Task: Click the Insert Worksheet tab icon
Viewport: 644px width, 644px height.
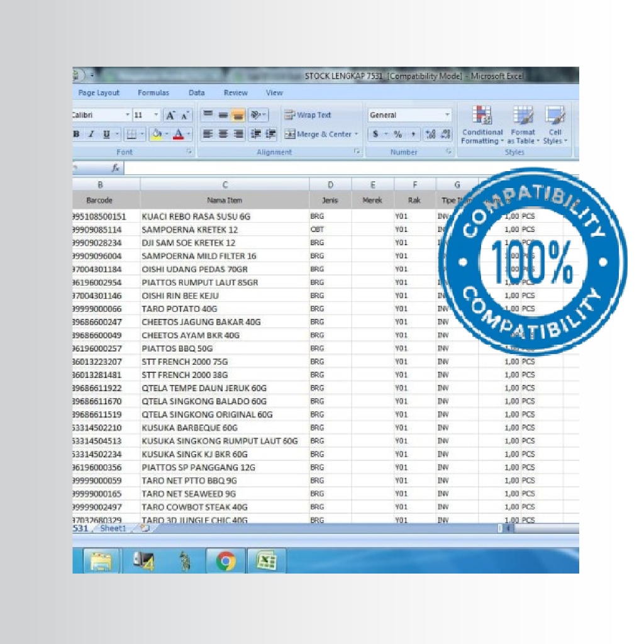Action: pyautogui.click(x=145, y=528)
